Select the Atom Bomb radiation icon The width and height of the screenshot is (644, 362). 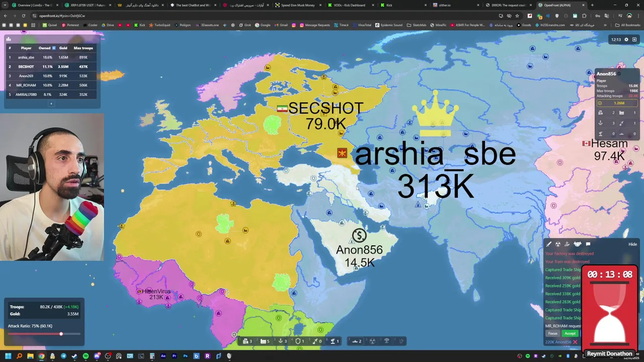tap(372, 341)
